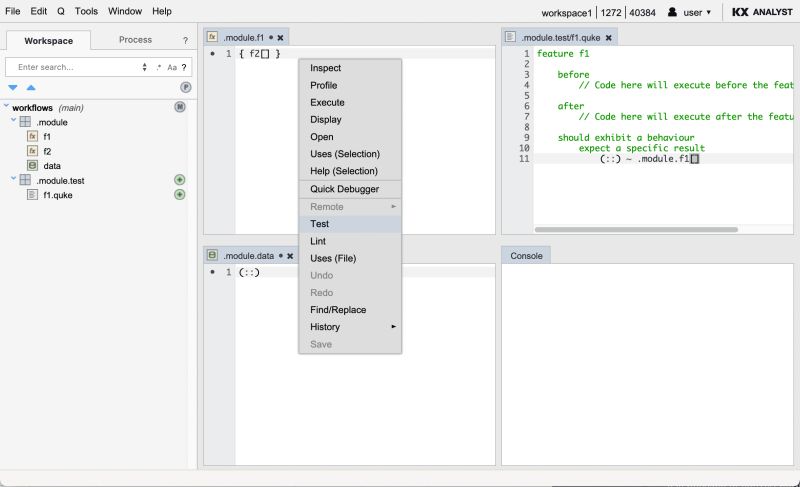This screenshot has width=800, height=487.
Task: Click the green plus beside .module.test
Action: tap(180, 180)
